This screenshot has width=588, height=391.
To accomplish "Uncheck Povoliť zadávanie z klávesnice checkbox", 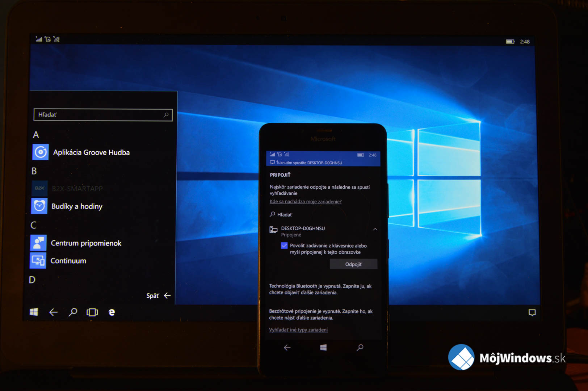I will click(284, 245).
